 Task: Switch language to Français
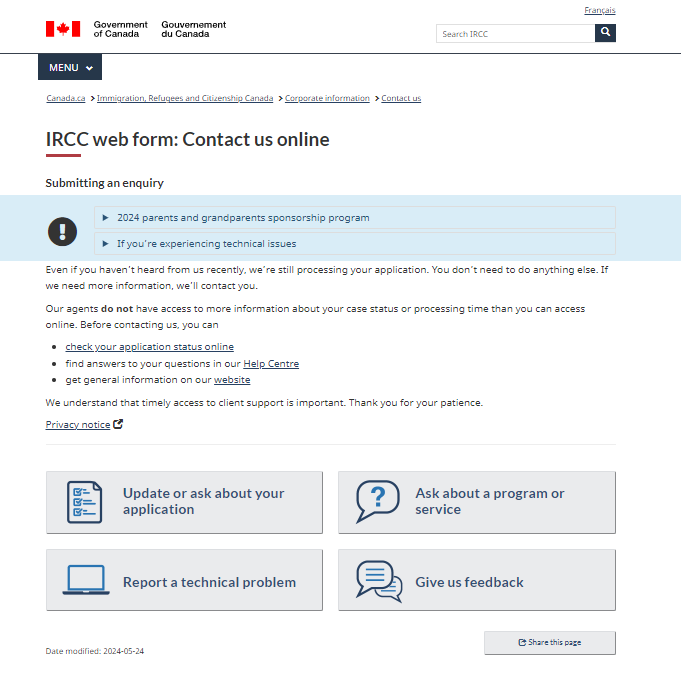(600, 10)
